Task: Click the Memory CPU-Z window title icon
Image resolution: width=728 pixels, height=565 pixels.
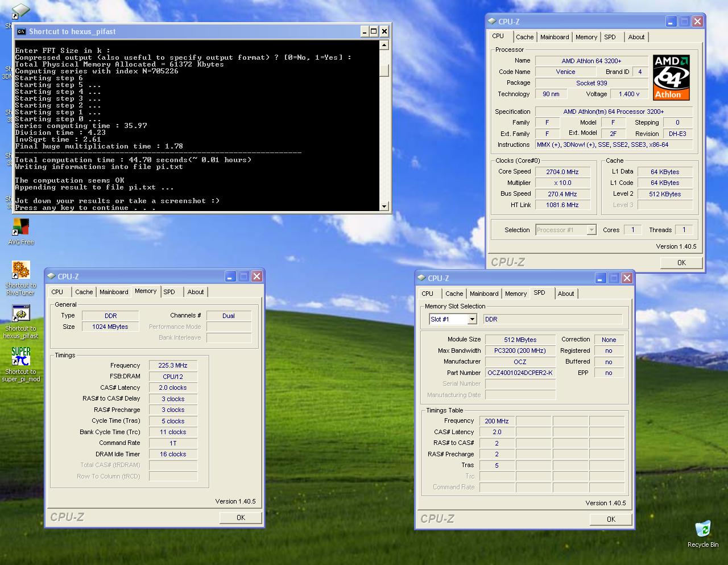Action: 51,277
